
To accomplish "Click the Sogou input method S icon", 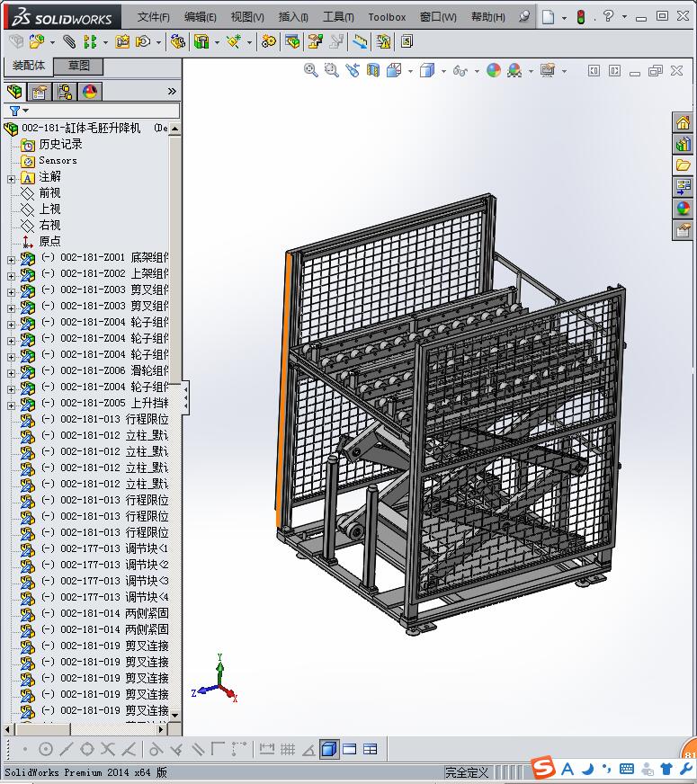I will (543, 768).
